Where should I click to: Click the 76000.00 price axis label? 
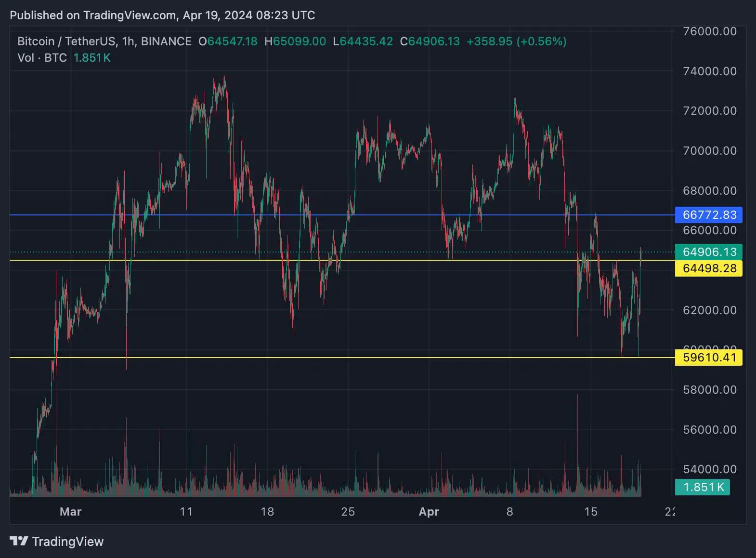point(710,31)
